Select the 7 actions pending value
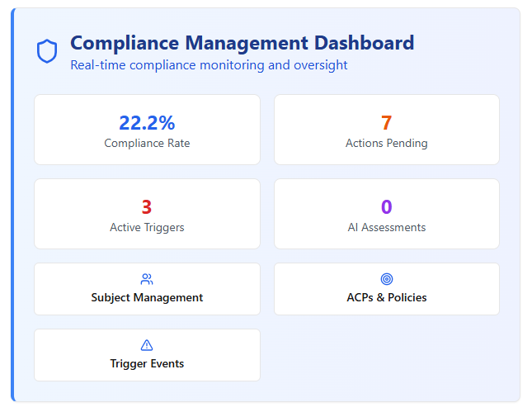This screenshot has height=412, width=532. tap(387, 123)
